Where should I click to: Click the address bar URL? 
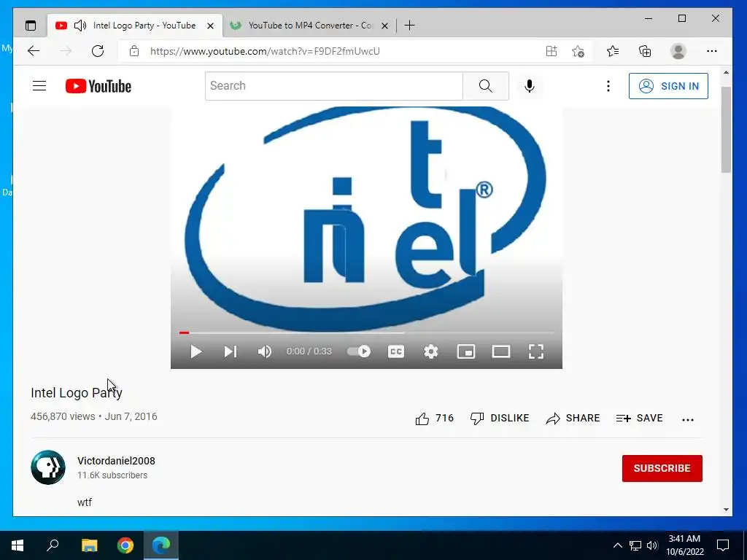coord(265,51)
